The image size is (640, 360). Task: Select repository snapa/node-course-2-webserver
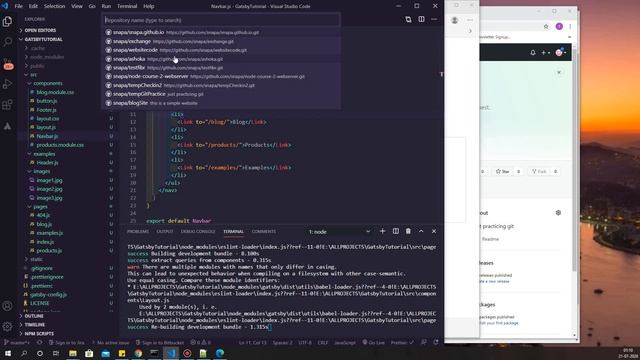[221, 76]
